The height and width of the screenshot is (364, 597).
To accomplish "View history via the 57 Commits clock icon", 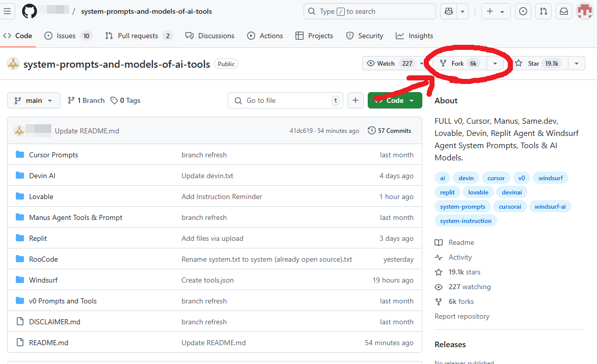I will 371,130.
